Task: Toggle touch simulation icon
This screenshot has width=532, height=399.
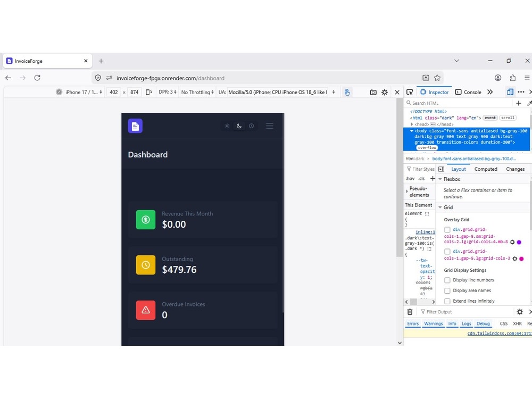Action: [347, 92]
